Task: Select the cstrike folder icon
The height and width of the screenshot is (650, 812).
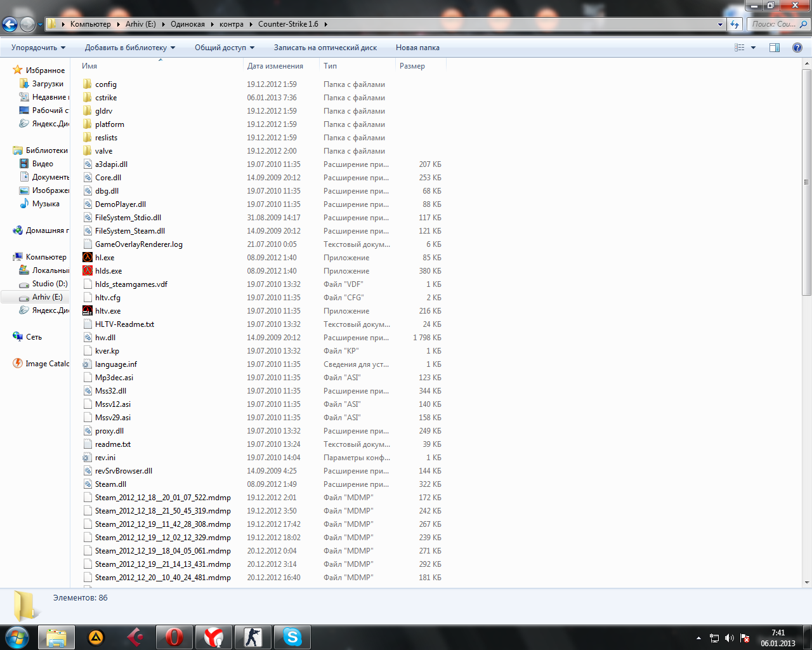Action: click(88, 98)
